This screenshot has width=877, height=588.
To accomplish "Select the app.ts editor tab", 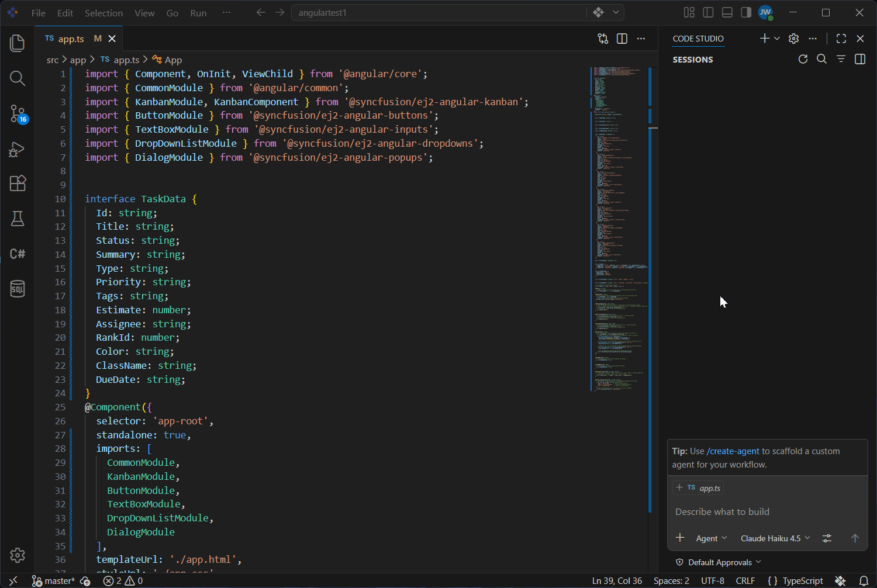I will pyautogui.click(x=78, y=39).
